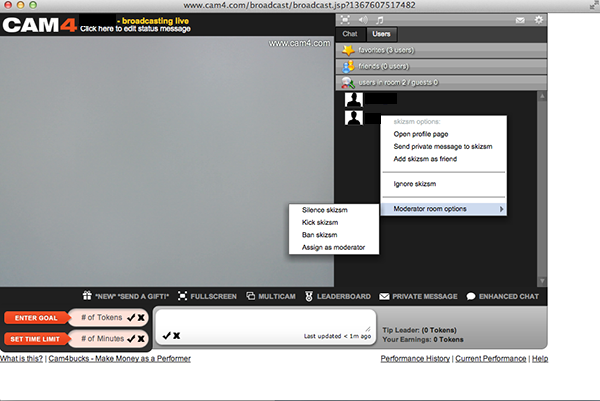Switch to the Chat tab
Screen dimensions: 600x401
pyautogui.click(x=349, y=33)
